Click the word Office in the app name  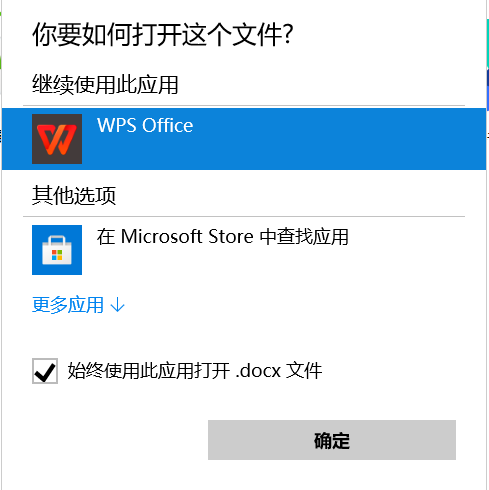[168, 125]
